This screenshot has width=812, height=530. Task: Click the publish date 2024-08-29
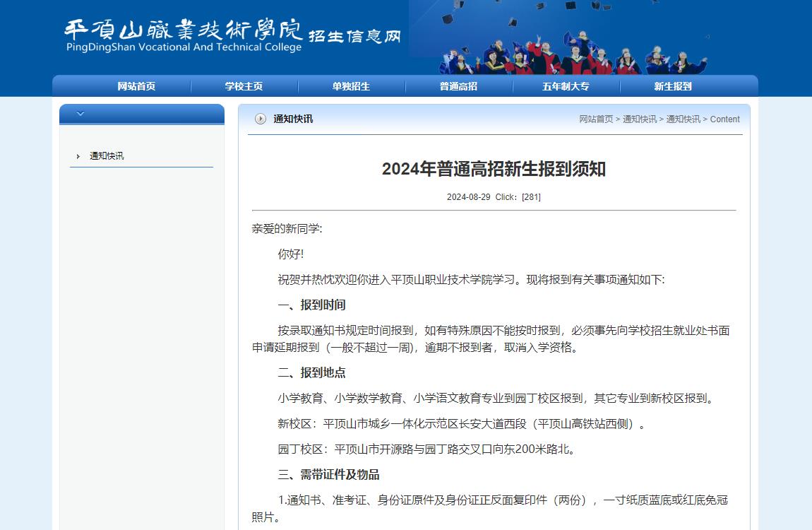coord(468,197)
